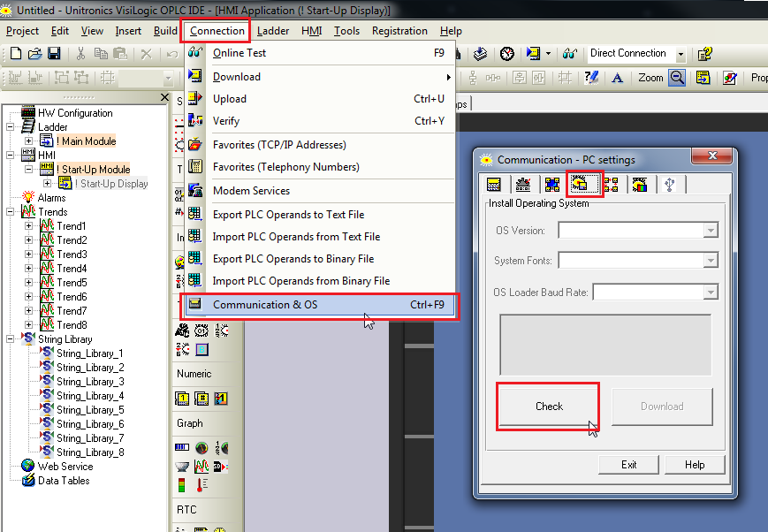Expand the Main Module node
Screen dimensions: 768x532
click(x=29, y=141)
